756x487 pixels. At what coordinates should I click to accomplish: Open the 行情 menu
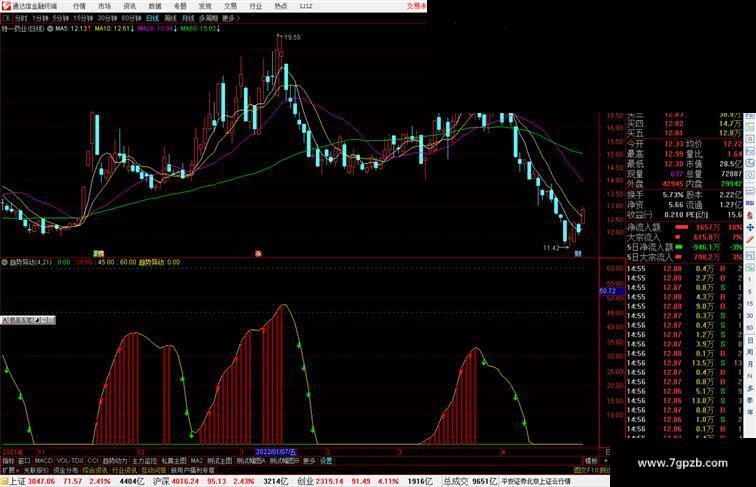pyautogui.click(x=79, y=6)
